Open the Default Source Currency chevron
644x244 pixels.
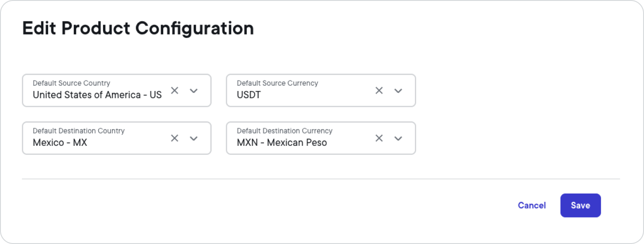pos(398,91)
